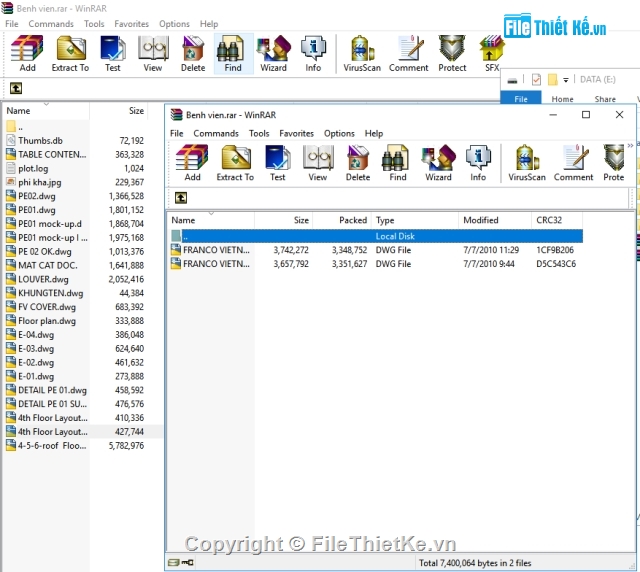Click VirusScan in back WinRAR window

pos(362,53)
